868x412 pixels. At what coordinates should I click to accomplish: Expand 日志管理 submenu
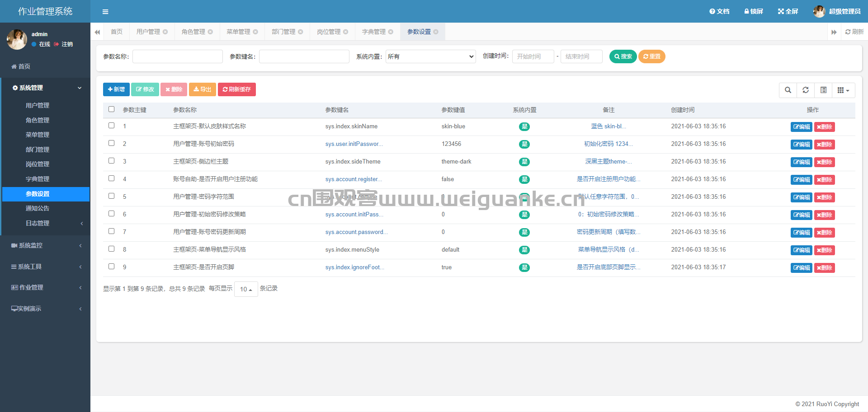(46, 223)
